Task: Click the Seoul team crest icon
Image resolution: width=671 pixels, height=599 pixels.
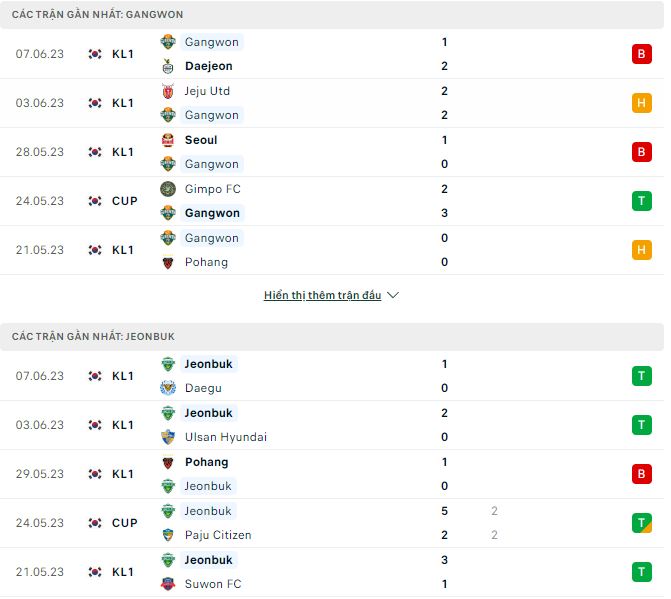Action: [x=168, y=140]
